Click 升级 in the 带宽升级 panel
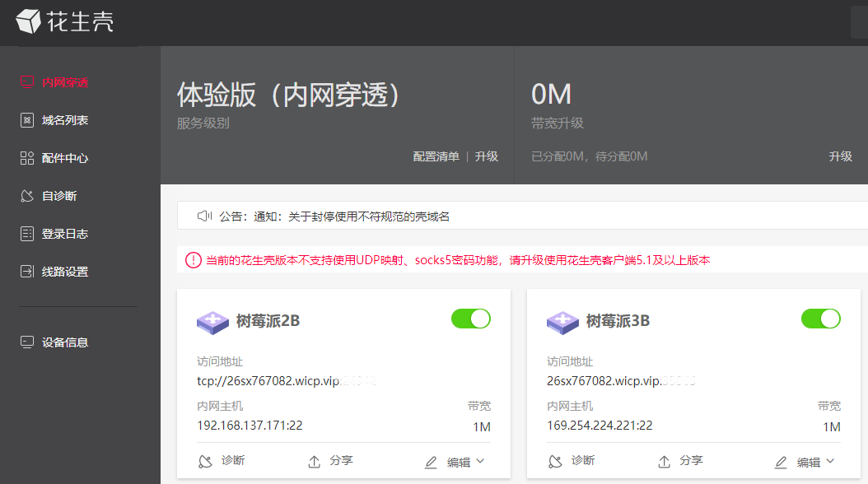Image resolution: width=868 pixels, height=484 pixels. tap(840, 156)
